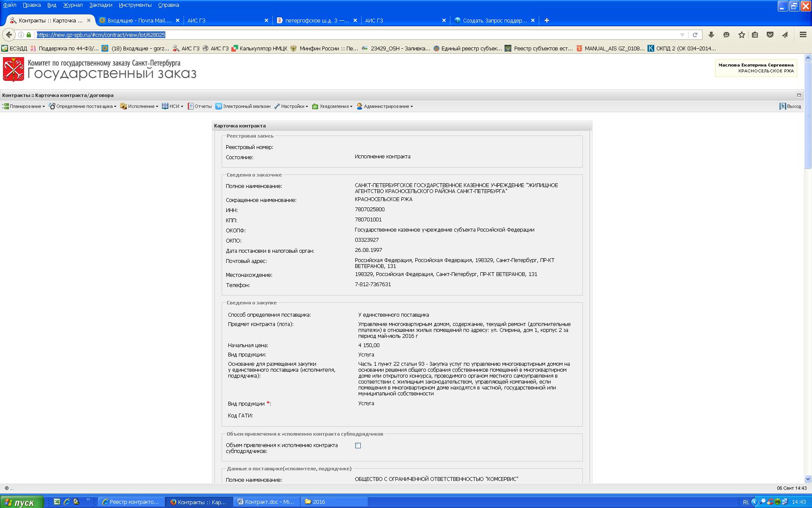
Task: Click the Firefox downloads arrow icon
Action: click(x=711, y=35)
